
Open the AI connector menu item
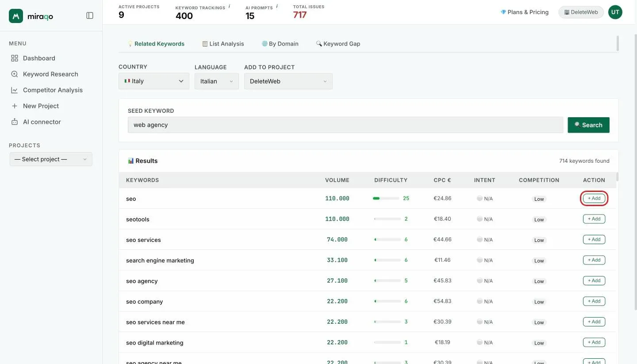(42, 122)
